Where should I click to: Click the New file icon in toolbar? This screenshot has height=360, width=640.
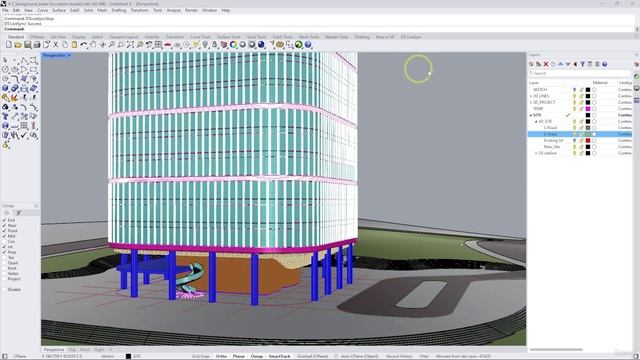click(x=9, y=44)
